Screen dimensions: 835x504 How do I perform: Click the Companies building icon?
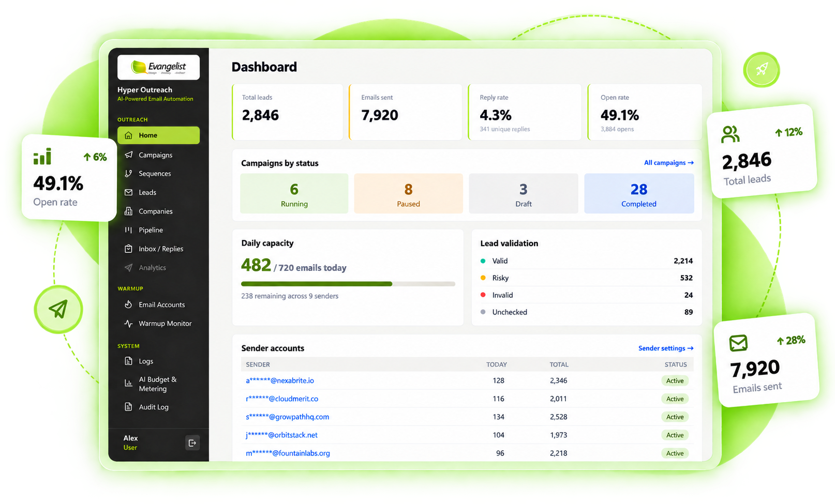[x=128, y=211]
